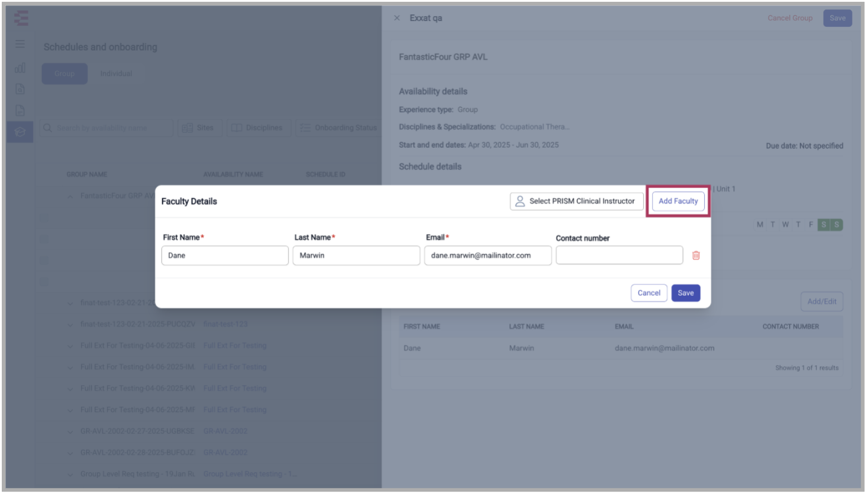Select the graduation cap sidebar icon
Viewport: 868px width, 494px height.
(x=20, y=132)
